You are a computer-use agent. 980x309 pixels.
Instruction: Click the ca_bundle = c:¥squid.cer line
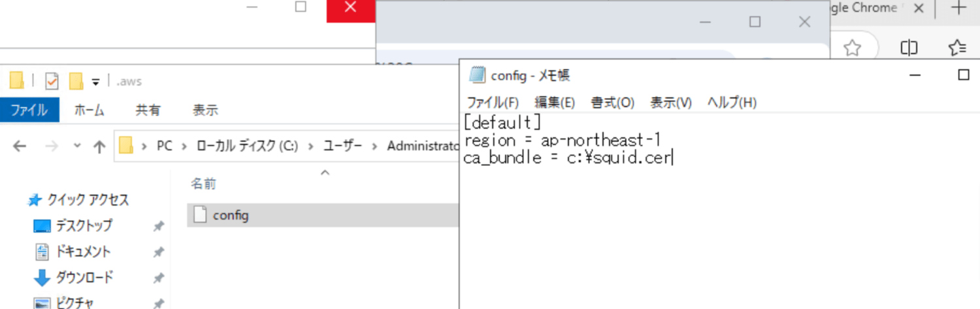click(x=567, y=157)
